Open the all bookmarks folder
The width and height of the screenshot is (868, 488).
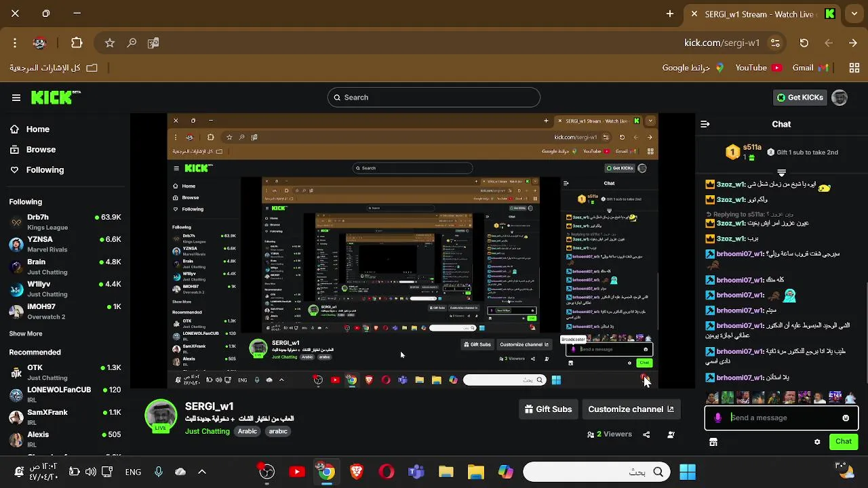(x=54, y=68)
